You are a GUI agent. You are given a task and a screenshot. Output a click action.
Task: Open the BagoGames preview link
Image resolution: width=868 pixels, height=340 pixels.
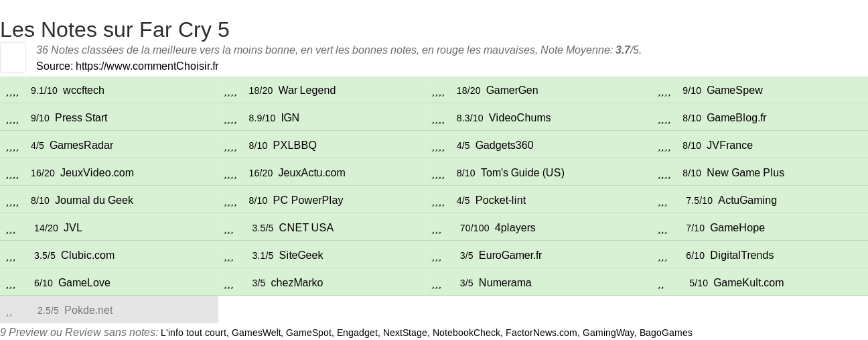pyautogui.click(x=666, y=333)
